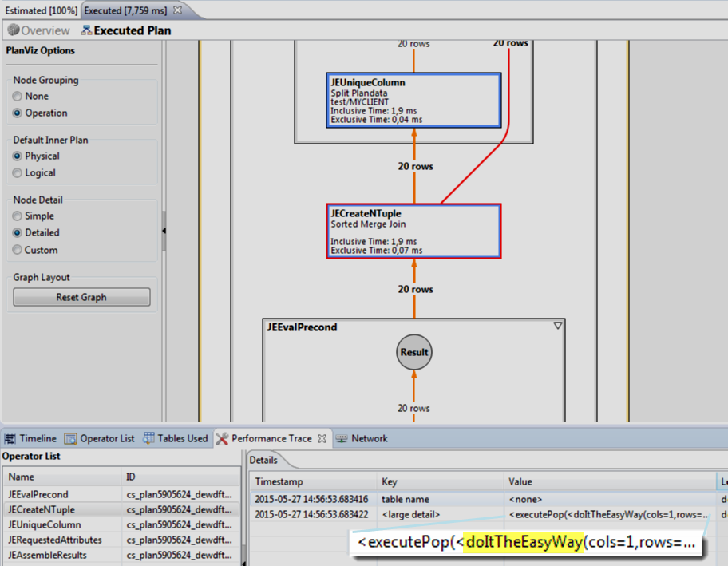Click the Timeline tab icon

pos(10,439)
